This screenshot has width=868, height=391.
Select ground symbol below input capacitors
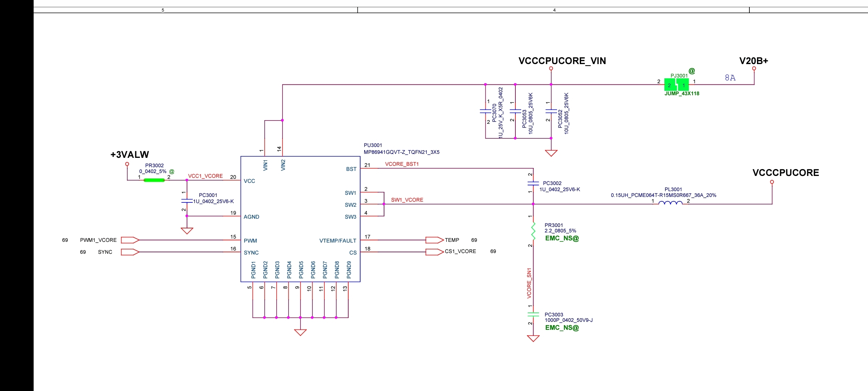[x=551, y=153]
